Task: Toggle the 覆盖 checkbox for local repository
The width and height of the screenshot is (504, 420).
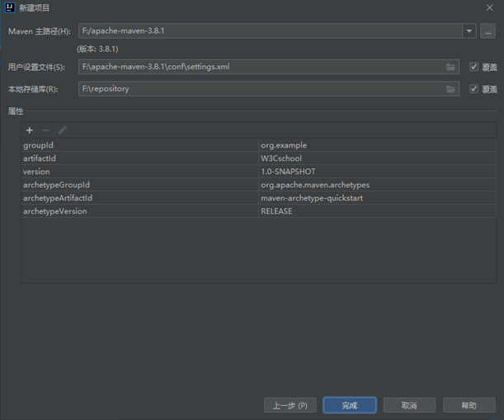Action: click(x=473, y=89)
